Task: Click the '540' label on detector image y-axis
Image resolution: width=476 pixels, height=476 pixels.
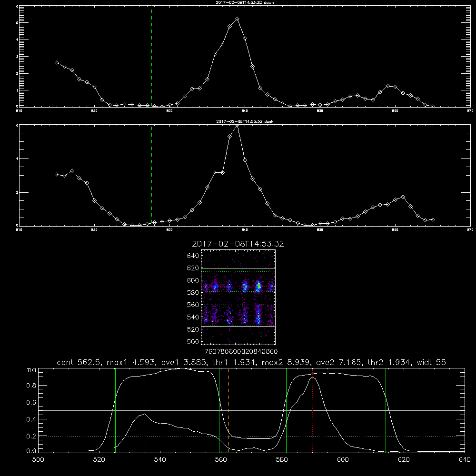Action: pyautogui.click(x=193, y=317)
